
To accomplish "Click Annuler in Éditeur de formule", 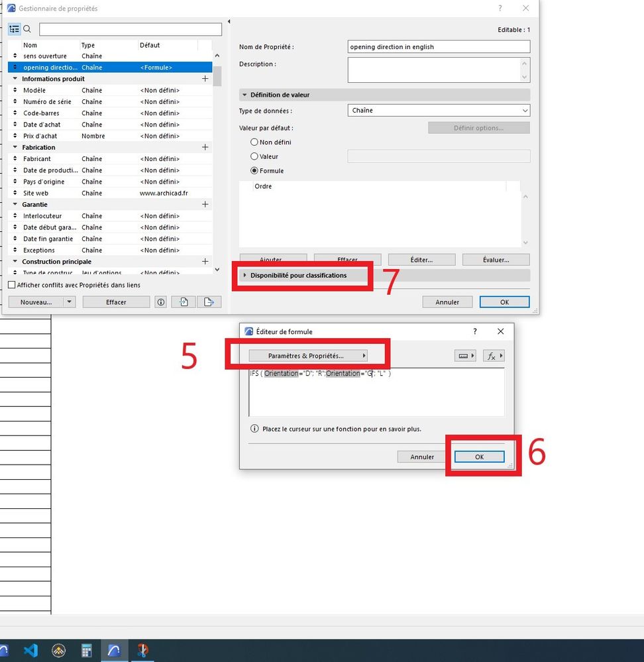I will pos(422,457).
